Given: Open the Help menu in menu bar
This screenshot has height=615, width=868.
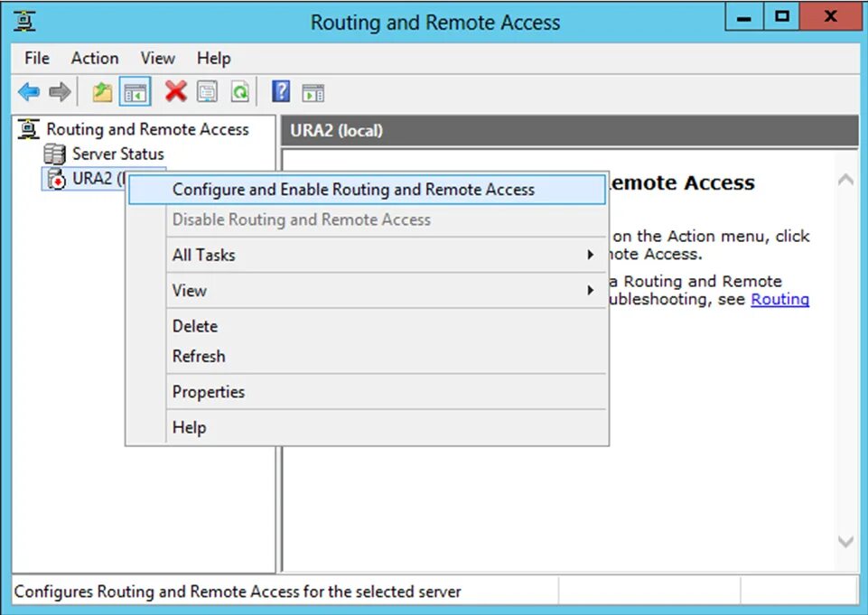Looking at the screenshot, I should 214,58.
